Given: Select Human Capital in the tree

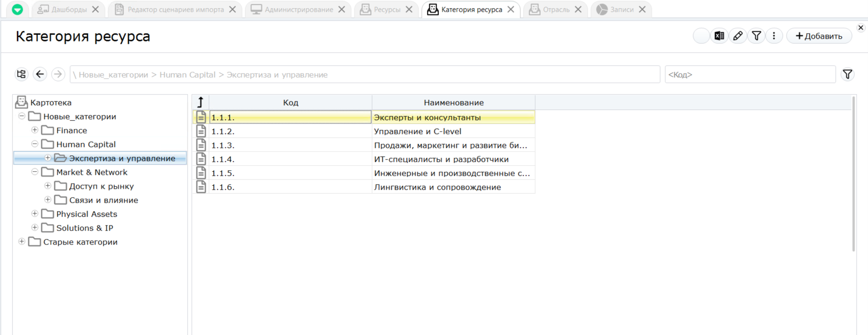Looking at the screenshot, I should tap(86, 144).
